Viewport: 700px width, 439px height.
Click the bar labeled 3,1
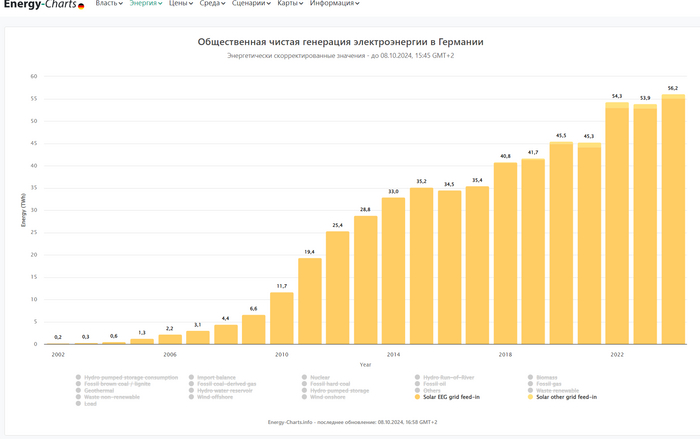198,337
